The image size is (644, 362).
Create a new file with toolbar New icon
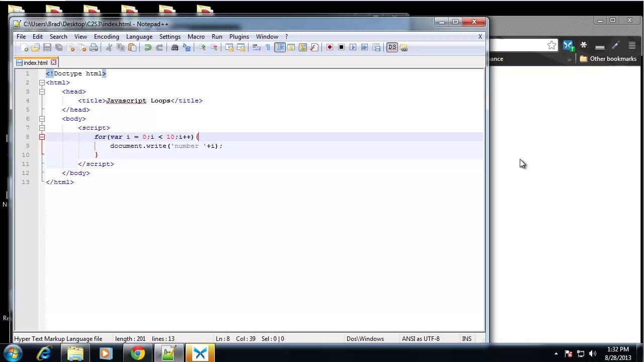click(24, 47)
